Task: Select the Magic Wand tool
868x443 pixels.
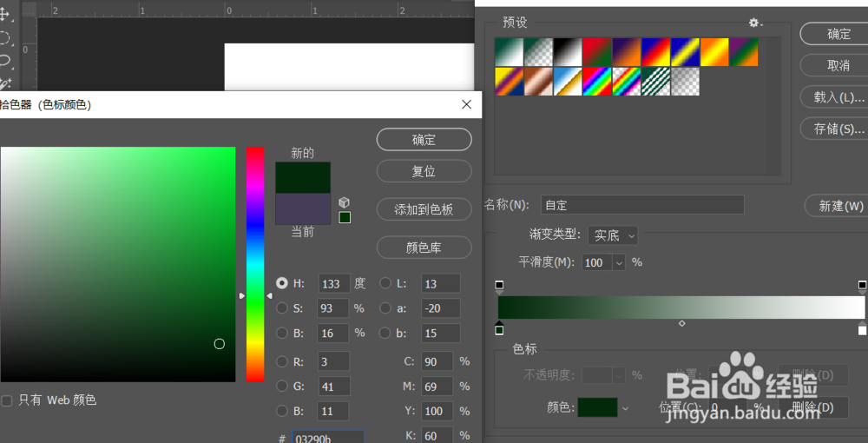Action: click(x=5, y=83)
